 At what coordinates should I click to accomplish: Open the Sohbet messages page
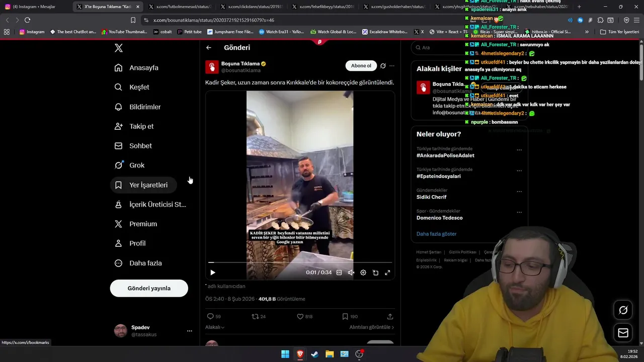[x=133, y=146]
